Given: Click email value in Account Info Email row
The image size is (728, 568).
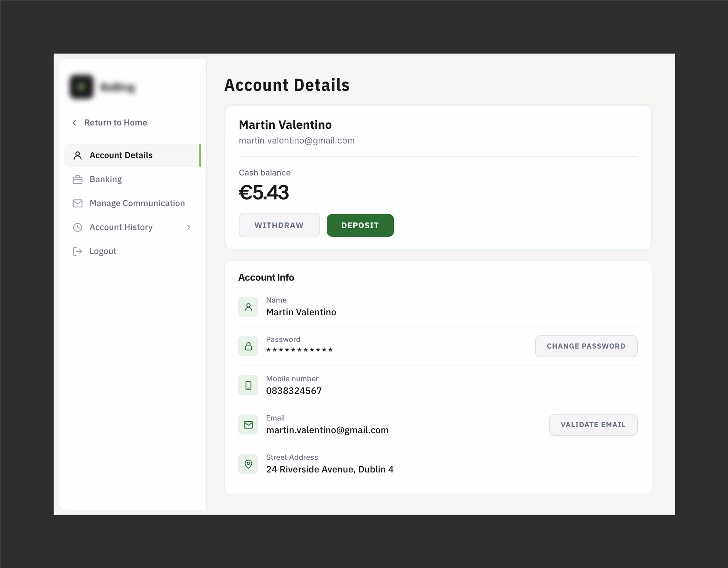Looking at the screenshot, I should (x=327, y=430).
